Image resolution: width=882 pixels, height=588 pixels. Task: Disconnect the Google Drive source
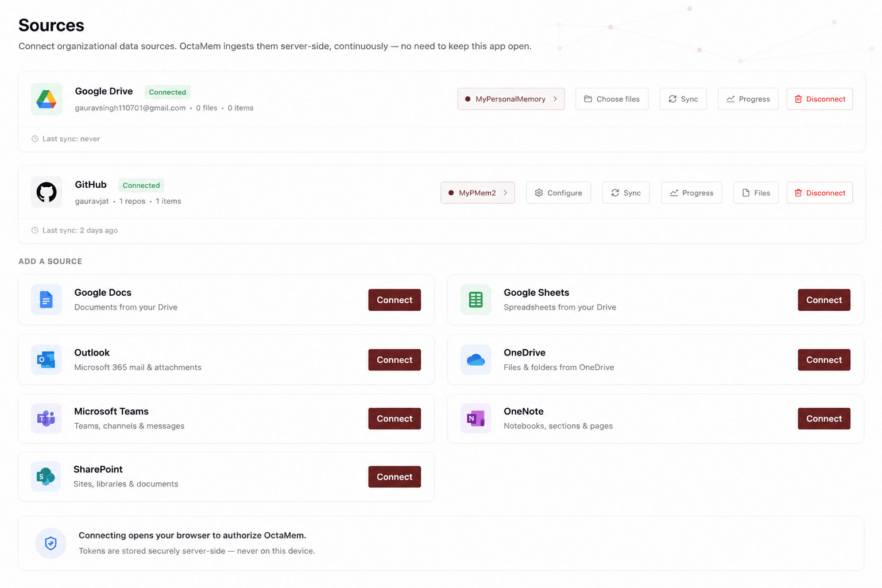coord(820,99)
